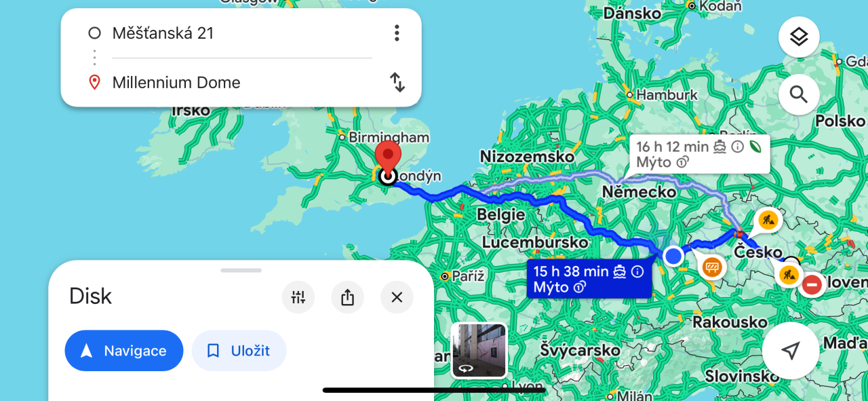Recenter map with location arrow button
The height and width of the screenshot is (401, 868).
(790, 351)
